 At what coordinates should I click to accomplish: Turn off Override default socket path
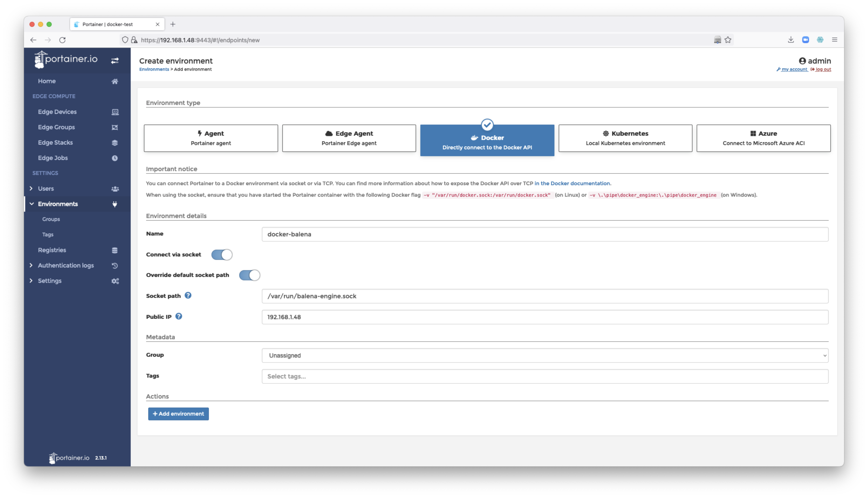(x=249, y=275)
